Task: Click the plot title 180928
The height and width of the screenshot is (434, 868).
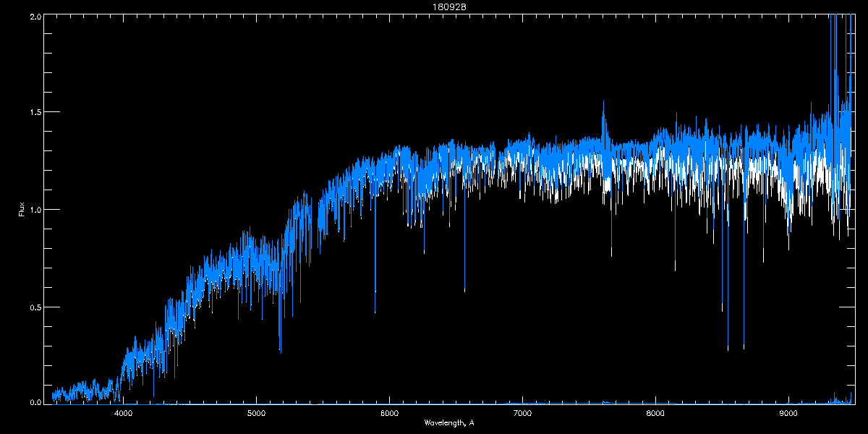Action: 435,7
